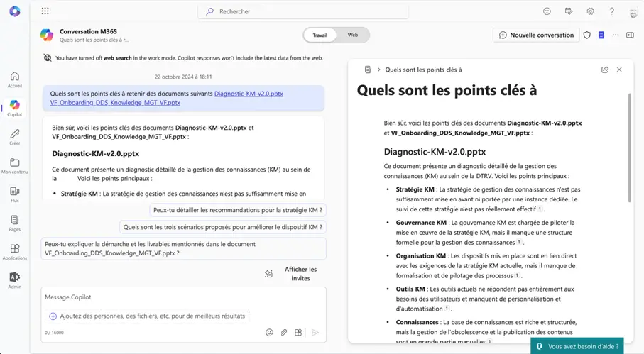The image size is (644, 354).
Task: Open the notes flag icon in header
Action: click(569, 11)
